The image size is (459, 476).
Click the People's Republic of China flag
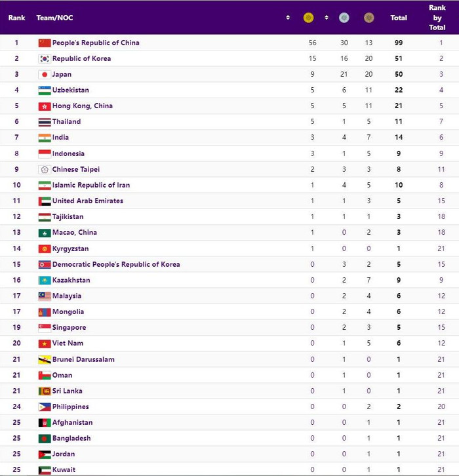pyautogui.click(x=45, y=43)
